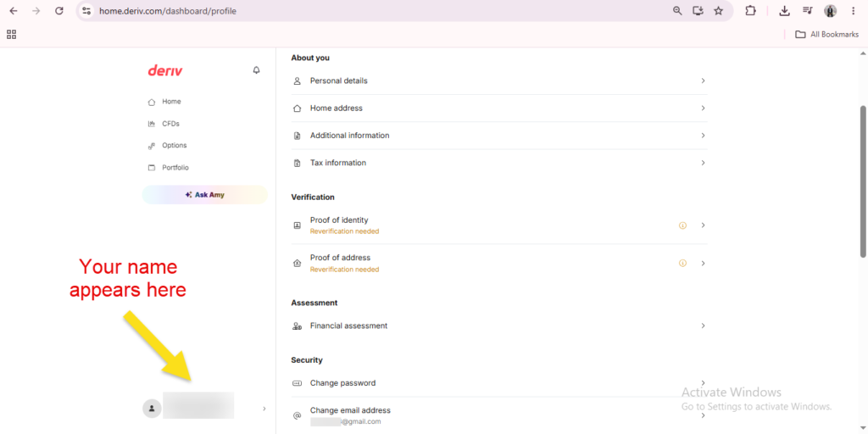Screen dimensions: 868x434
Task: Click the user avatar icon in sidebar
Action: point(151,409)
